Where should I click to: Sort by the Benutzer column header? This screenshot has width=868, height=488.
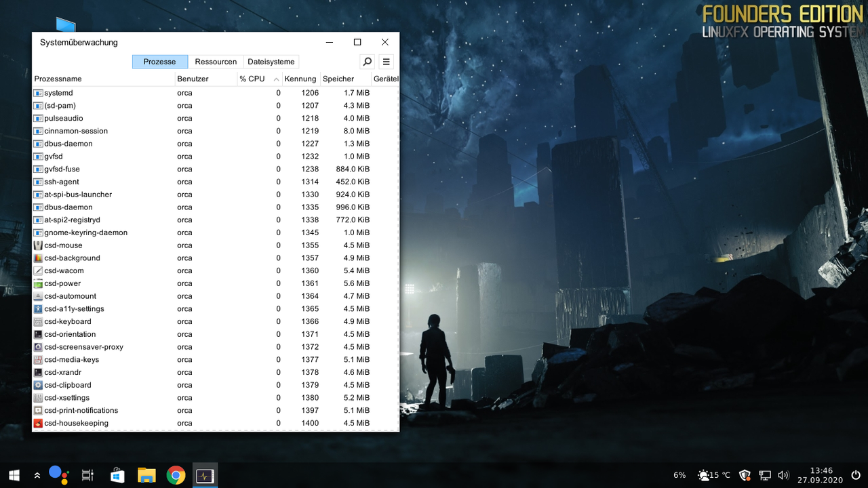[205, 79]
